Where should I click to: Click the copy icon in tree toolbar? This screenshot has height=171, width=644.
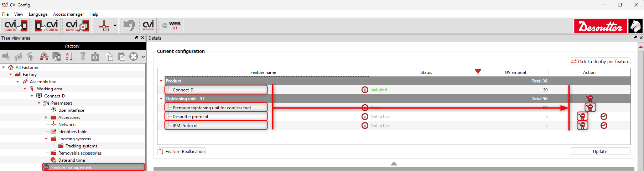[109, 56]
